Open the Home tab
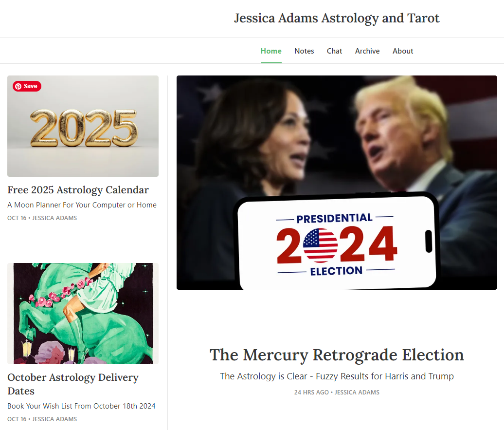The height and width of the screenshot is (430, 504). [x=271, y=51]
